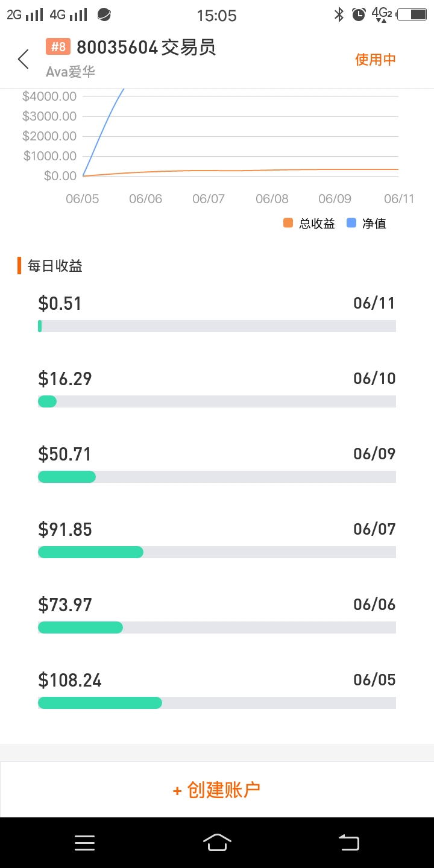Open trader name 80035604交易员
Viewport: 434px width, 868px height.
(146, 47)
